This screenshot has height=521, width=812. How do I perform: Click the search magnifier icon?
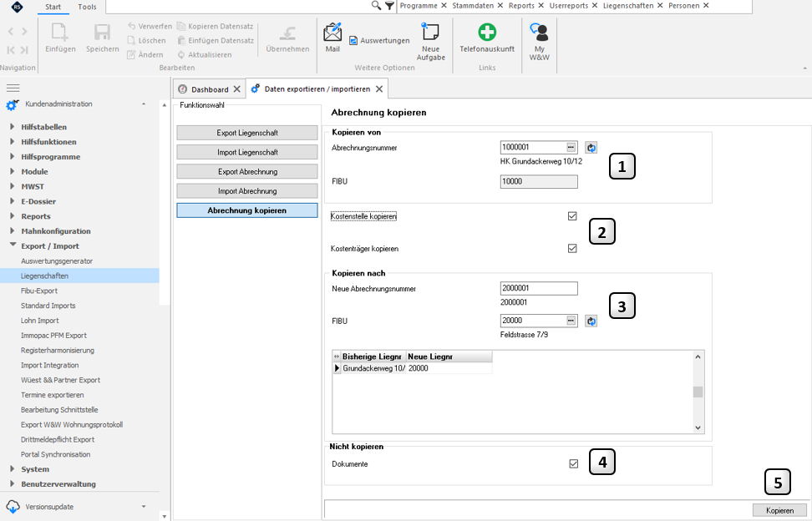(377, 6)
